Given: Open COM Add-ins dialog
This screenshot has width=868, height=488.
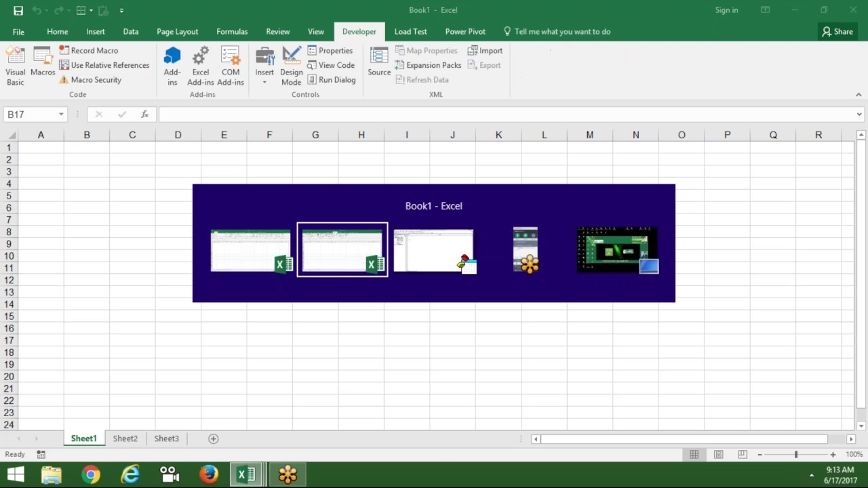Looking at the screenshot, I should (x=231, y=66).
